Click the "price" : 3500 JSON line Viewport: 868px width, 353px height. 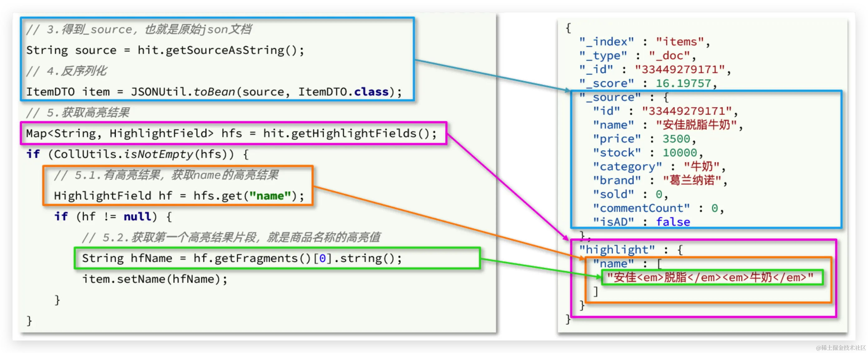coord(644,139)
